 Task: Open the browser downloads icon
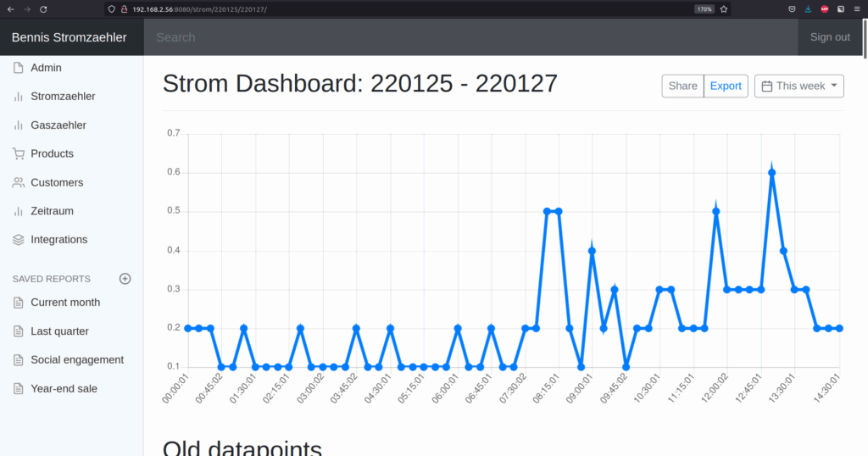[808, 8]
